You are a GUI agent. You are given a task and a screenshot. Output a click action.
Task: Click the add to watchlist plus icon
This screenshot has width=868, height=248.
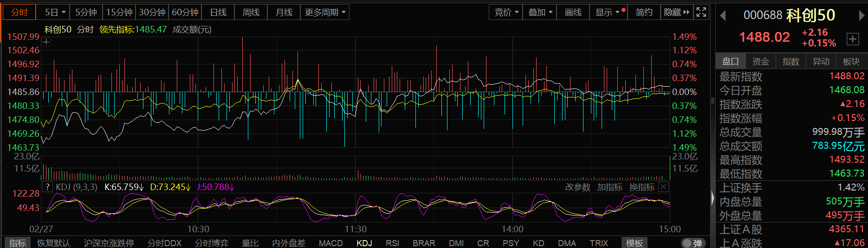853,39
